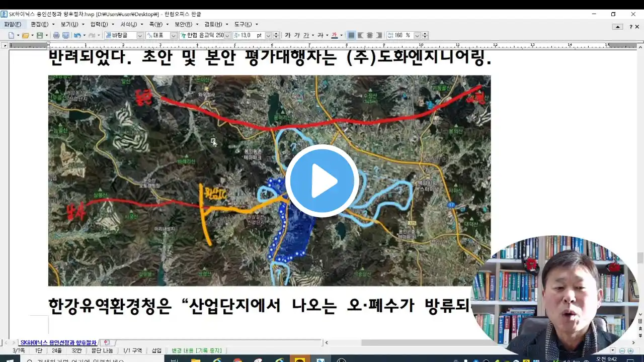644x362 pixels.
Task: Click the 24줄 line indicator
Action: (x=57, y=350)
